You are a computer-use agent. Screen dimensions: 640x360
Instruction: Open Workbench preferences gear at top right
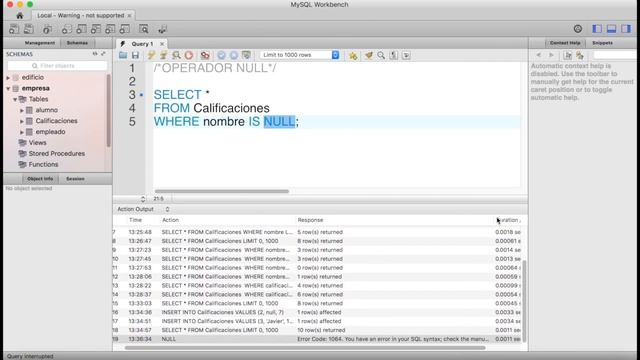(578, 29)
